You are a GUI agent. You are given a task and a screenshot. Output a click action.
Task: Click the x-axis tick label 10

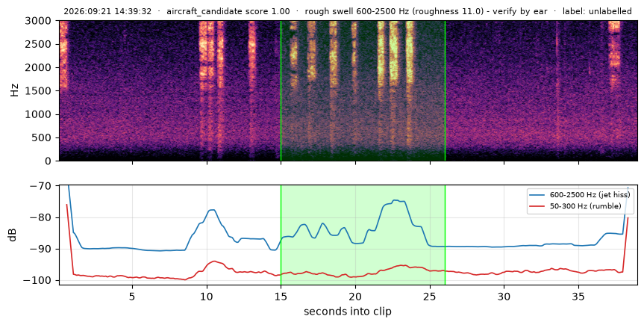point(207,296)
